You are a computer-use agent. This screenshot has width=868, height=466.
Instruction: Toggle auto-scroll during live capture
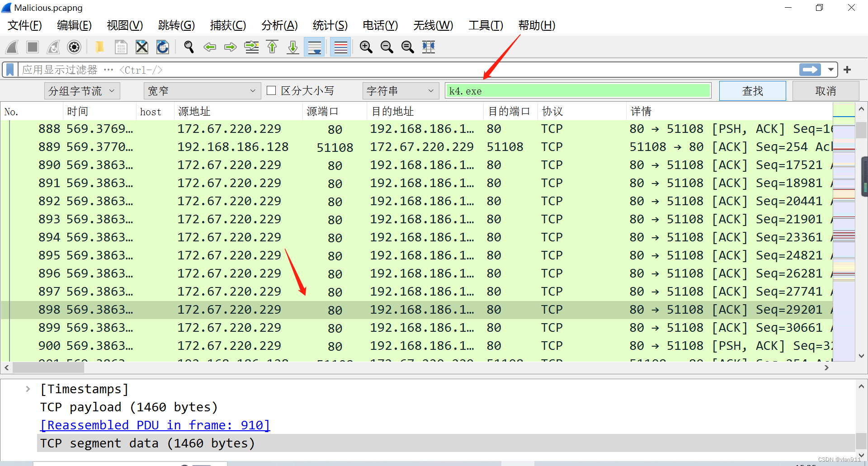point(315,47)
